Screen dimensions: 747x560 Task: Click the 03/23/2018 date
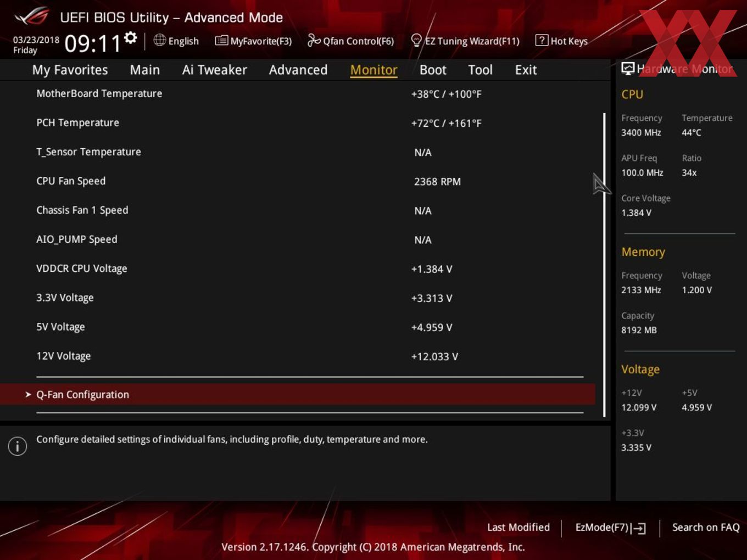point(36,40)
